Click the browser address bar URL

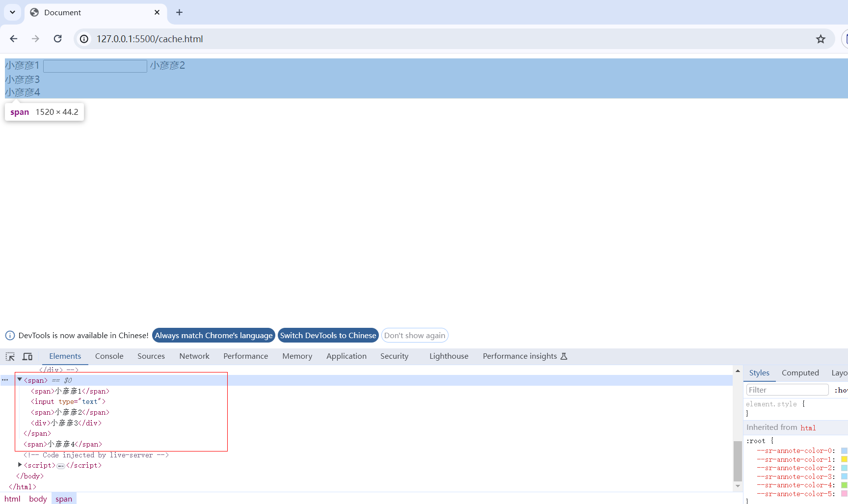150,39
